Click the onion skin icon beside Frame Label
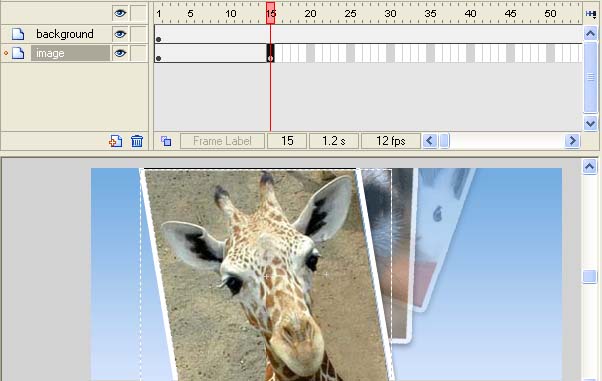 point(166,141)
